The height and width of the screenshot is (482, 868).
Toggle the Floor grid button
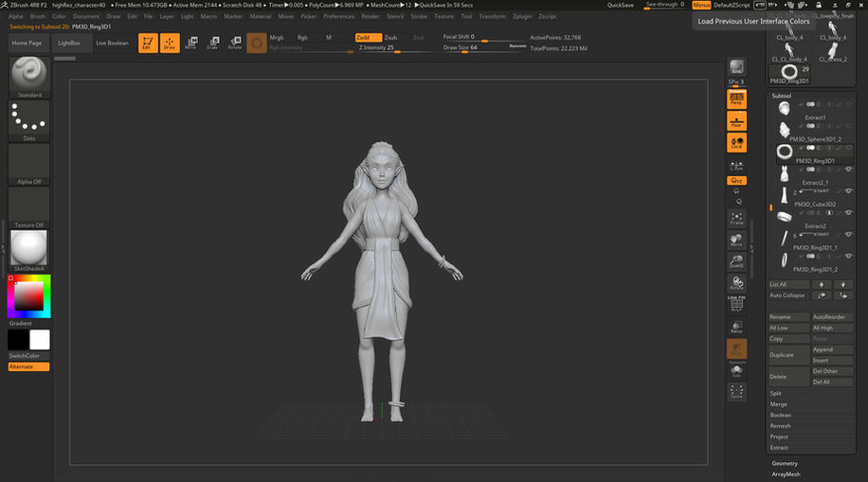[x=736, y=120]
